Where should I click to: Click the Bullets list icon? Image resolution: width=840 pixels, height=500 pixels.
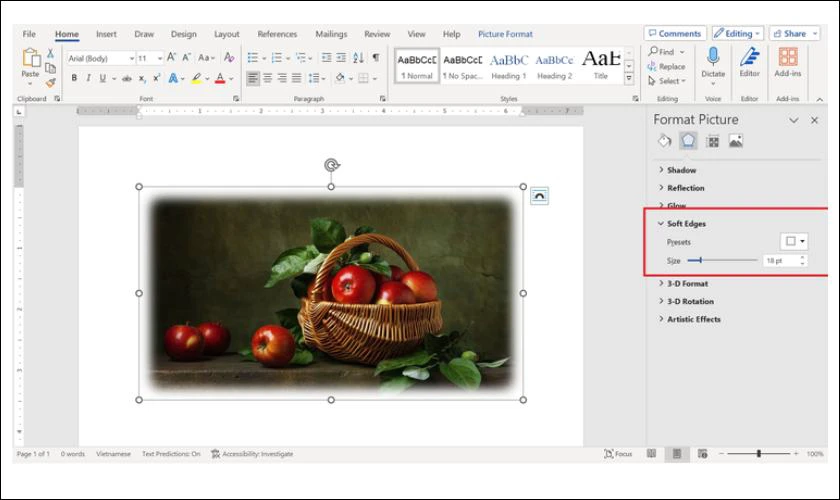[x=252, y=57]
